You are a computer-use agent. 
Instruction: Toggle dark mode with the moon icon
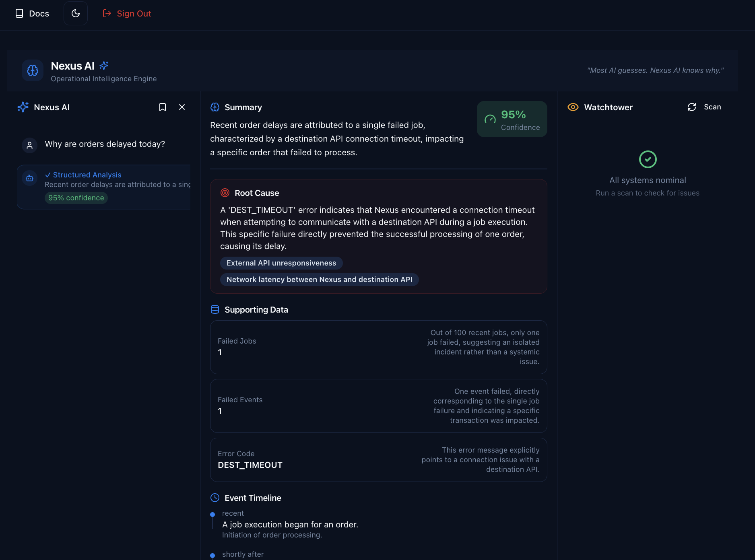76,13
